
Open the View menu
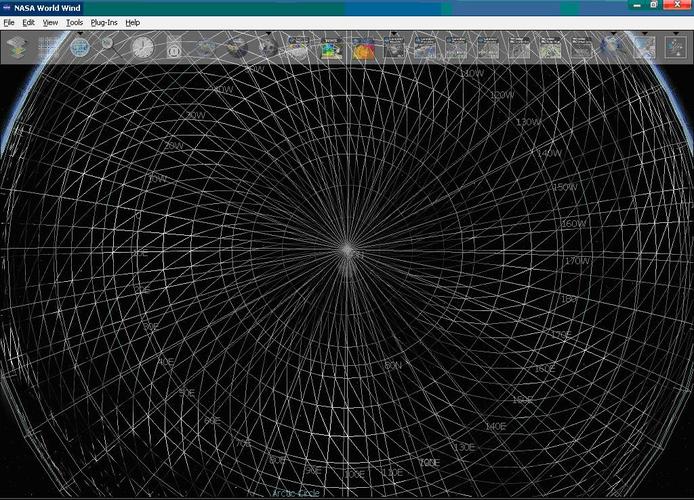[x=50, y=22]
